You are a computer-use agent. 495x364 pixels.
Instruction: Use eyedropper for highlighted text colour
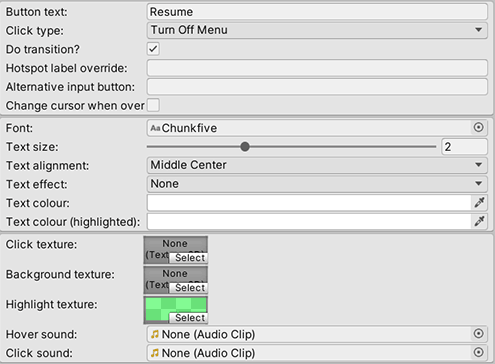[479, 221]
